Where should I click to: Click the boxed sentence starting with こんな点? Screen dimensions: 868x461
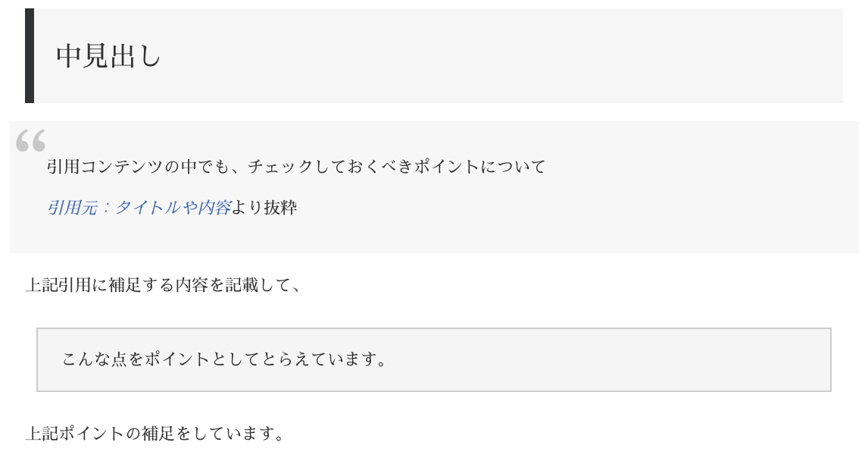[225, 359]
